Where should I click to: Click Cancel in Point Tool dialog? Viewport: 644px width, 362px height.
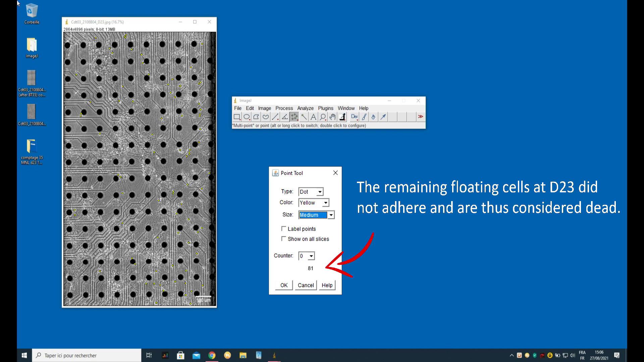pos(306,285)
